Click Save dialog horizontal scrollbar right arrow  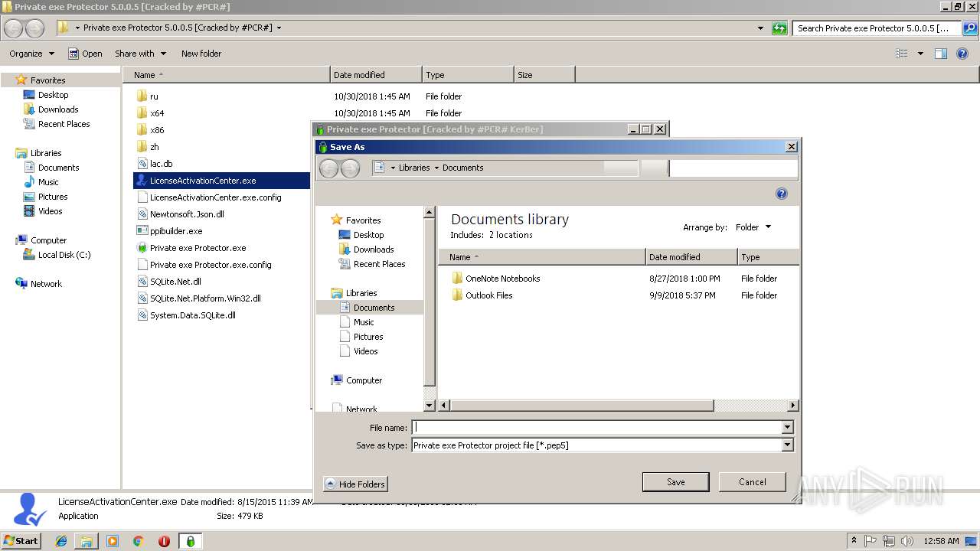coord(792,406)
